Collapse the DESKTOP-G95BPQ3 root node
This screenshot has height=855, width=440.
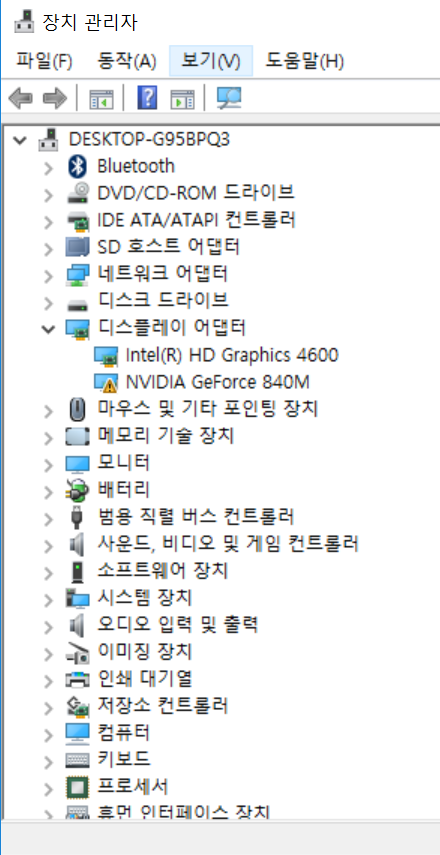click(x=20, y=140)
